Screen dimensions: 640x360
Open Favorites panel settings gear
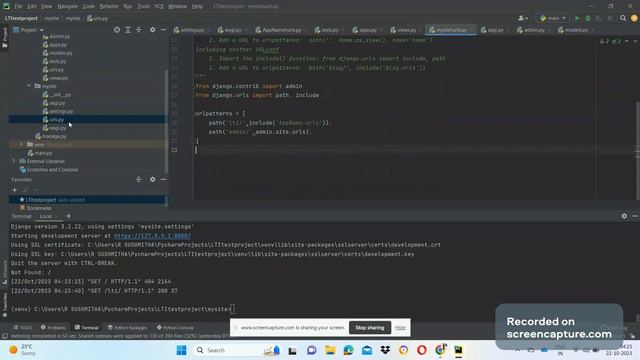tap(152, 180)
